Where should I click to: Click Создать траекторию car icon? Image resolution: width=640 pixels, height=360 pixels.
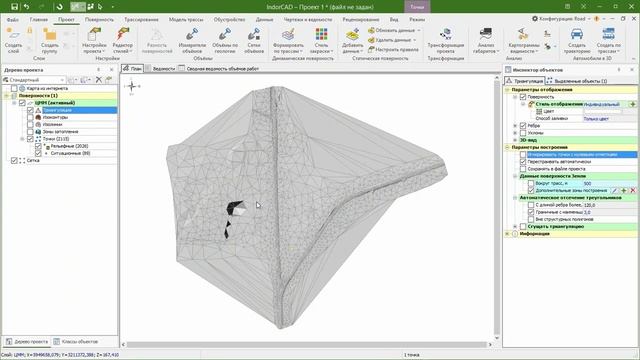(x=577, y=34)
